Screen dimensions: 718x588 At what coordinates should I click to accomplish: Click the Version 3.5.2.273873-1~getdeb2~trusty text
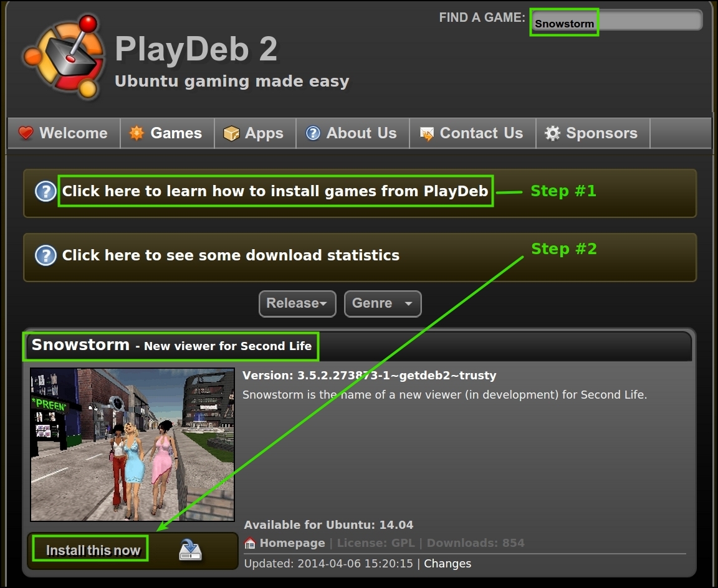tap(369, 376)
